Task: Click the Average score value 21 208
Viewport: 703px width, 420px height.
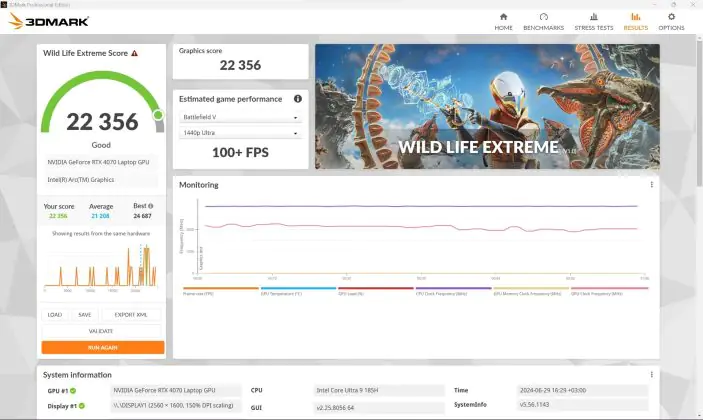Action: (100, 216)
